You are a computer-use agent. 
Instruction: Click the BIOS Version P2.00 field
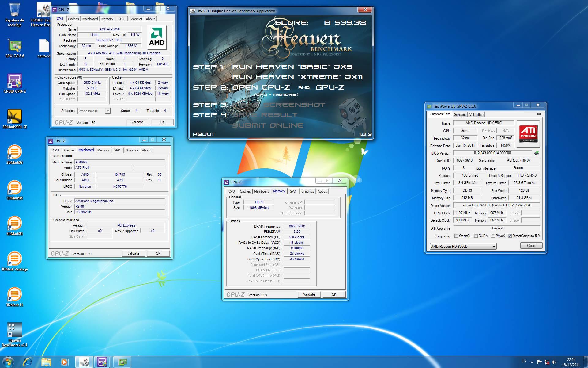tap(119, 206)
